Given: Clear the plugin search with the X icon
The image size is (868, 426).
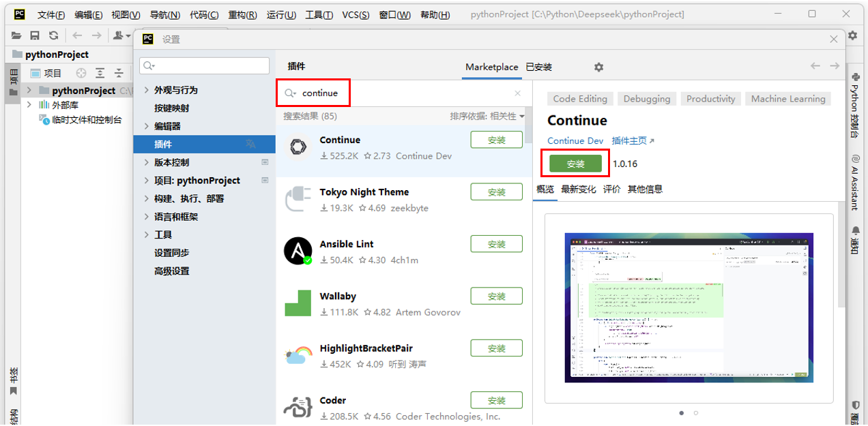Looking at the screenshot, I should click(517, 93).
